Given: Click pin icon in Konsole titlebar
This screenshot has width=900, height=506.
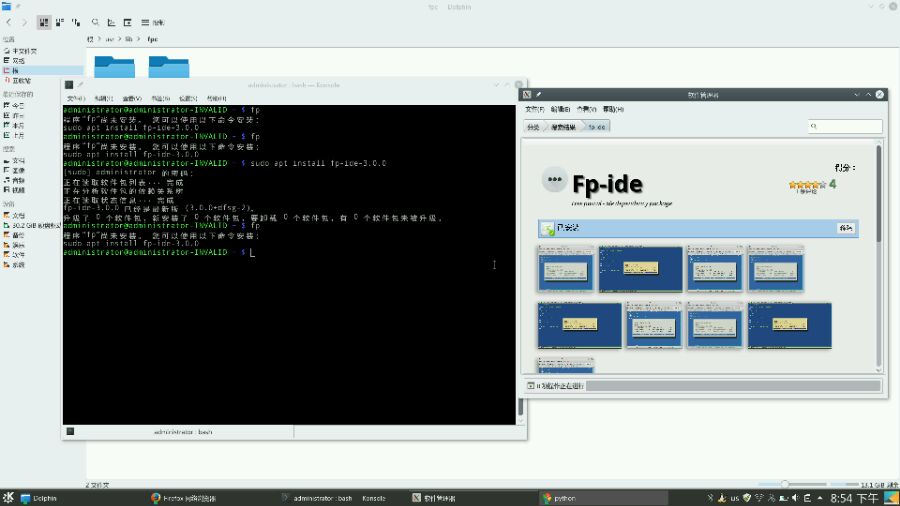Looking at the screenshot, I should (81, 85).
